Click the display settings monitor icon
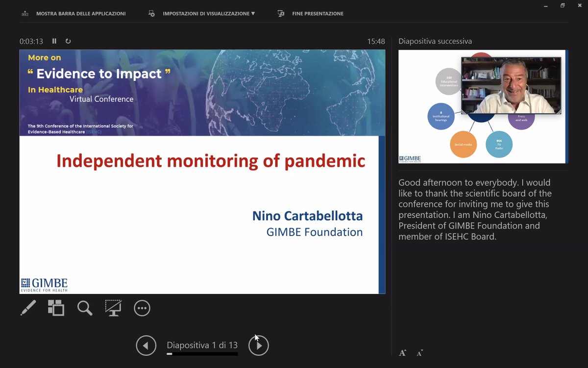Image resolution: width=588 pixels, height=368 pixels. 152,13
